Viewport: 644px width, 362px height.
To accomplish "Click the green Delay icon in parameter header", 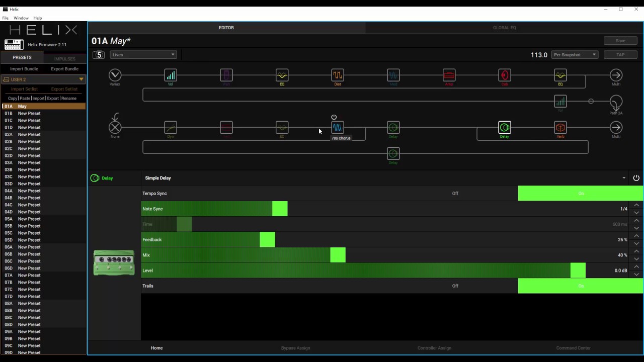I will (95, 178).
